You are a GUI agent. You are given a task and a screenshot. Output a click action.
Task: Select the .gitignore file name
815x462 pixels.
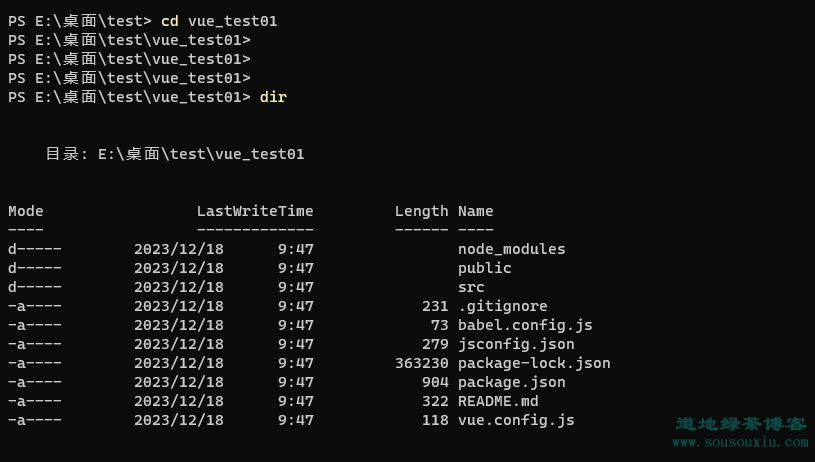point(503,306)
